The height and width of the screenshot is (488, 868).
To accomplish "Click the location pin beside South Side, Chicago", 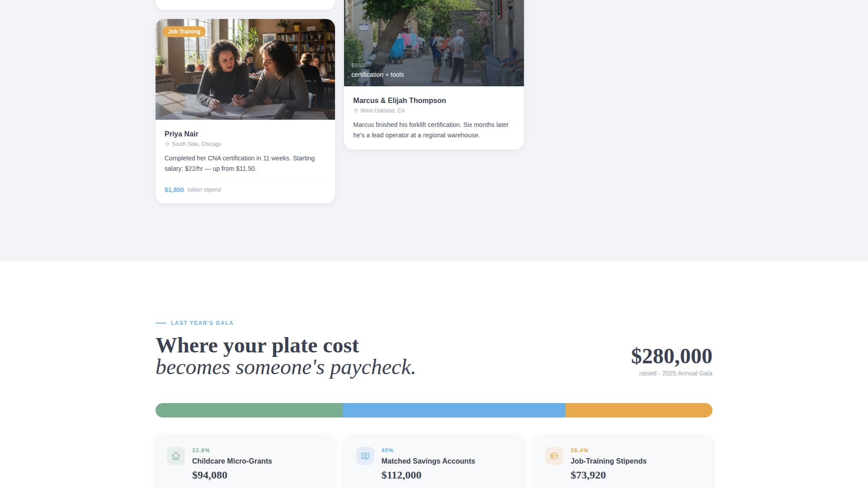I will pyautogui.click(x=167, y=144).
